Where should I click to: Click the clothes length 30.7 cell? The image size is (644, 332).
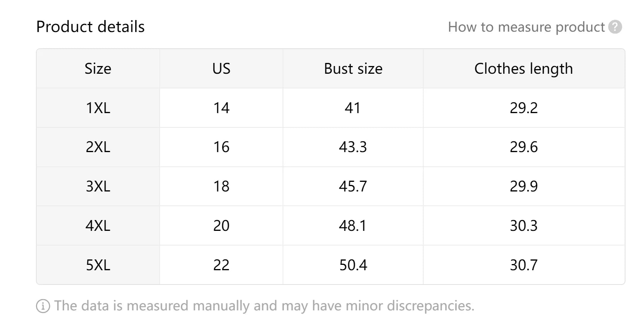click(x=524, y=265)
